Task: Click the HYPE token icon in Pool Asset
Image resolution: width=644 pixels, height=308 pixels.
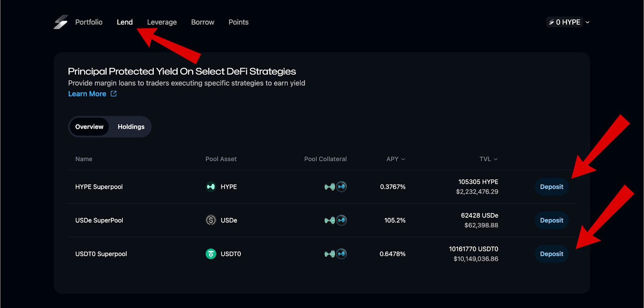Action: (211, 187)
